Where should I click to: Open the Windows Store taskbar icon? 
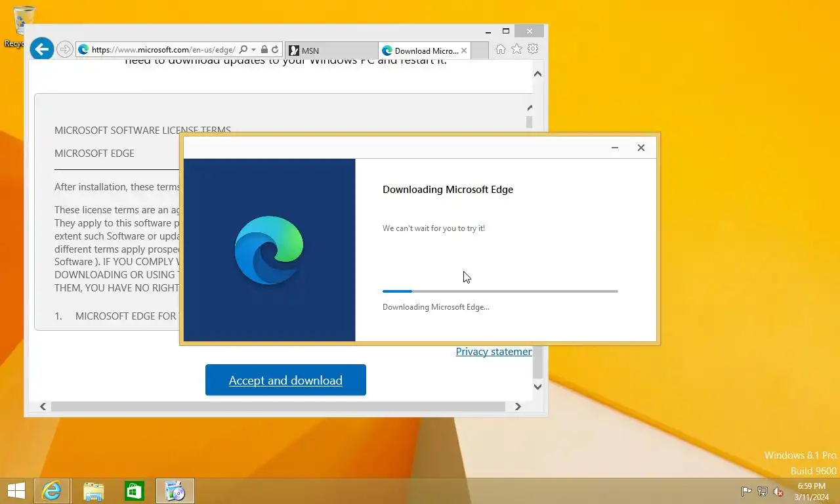pyautogui.click(x=135, y=491)
